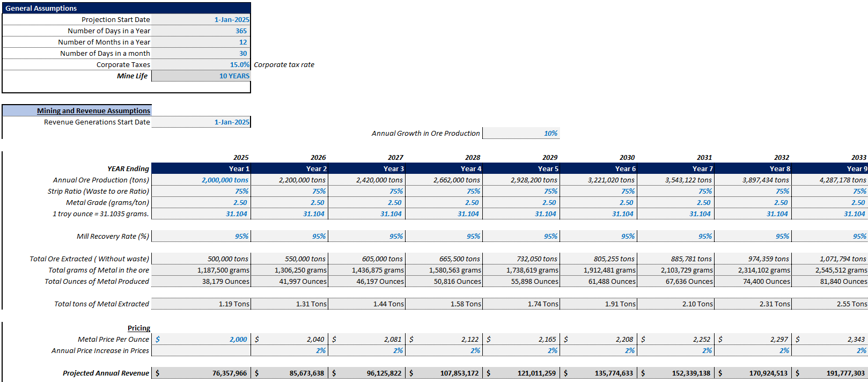868x382 pixels.
Task: Click the projected revenue 191,777,303 cell
Action: (x=830, y=373)
